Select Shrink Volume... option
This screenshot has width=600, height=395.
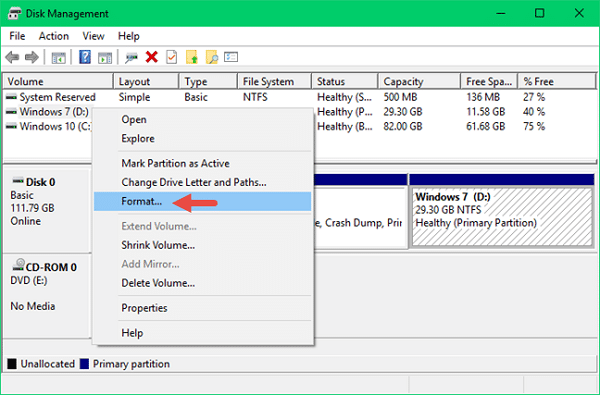click(x=203, y=245)
